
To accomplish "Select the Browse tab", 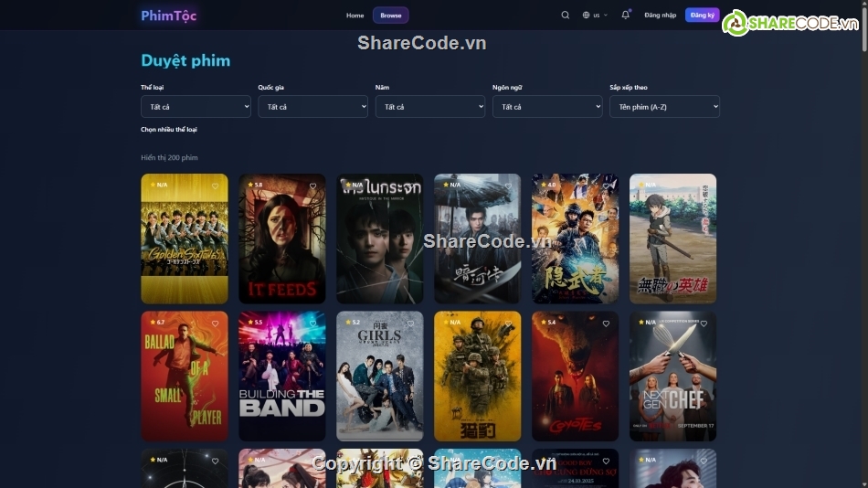I will [391, 16].
